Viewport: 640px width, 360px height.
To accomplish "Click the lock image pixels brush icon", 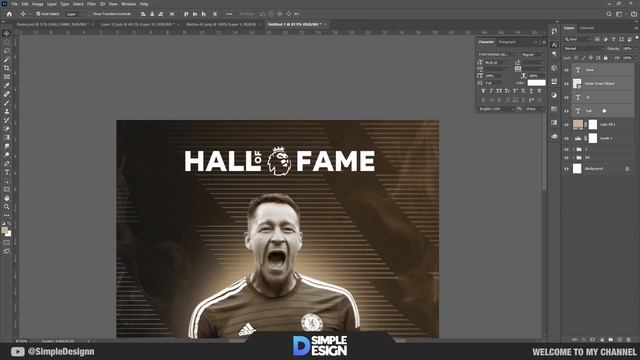I will pyautogui.click(x=584, y=58).
